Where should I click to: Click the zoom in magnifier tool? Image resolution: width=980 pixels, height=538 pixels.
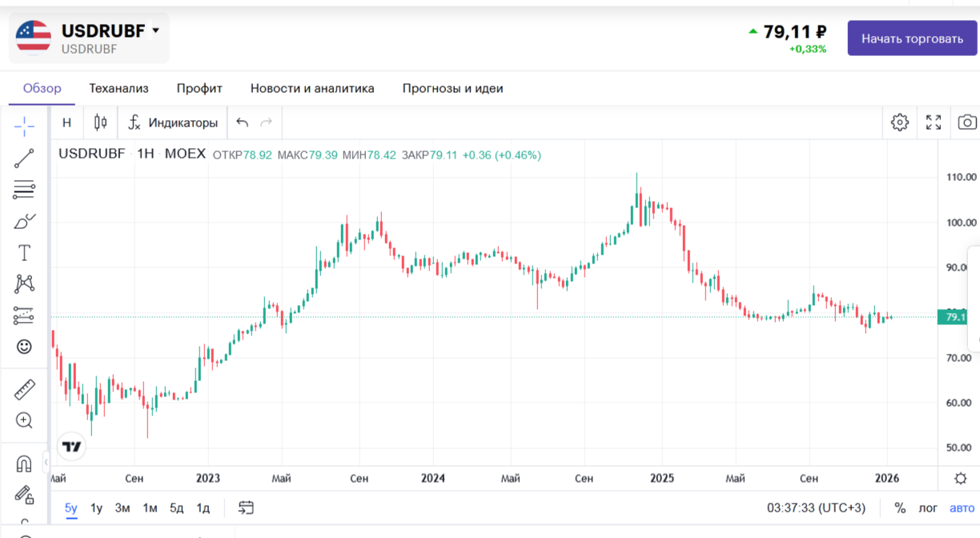[x=24, y=420]
